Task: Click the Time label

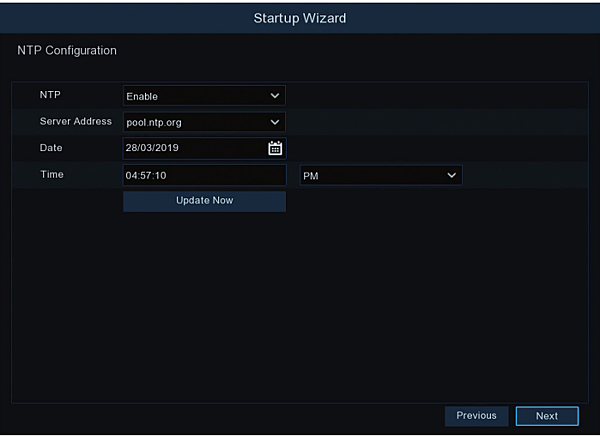Action: (x=51, y=174)
